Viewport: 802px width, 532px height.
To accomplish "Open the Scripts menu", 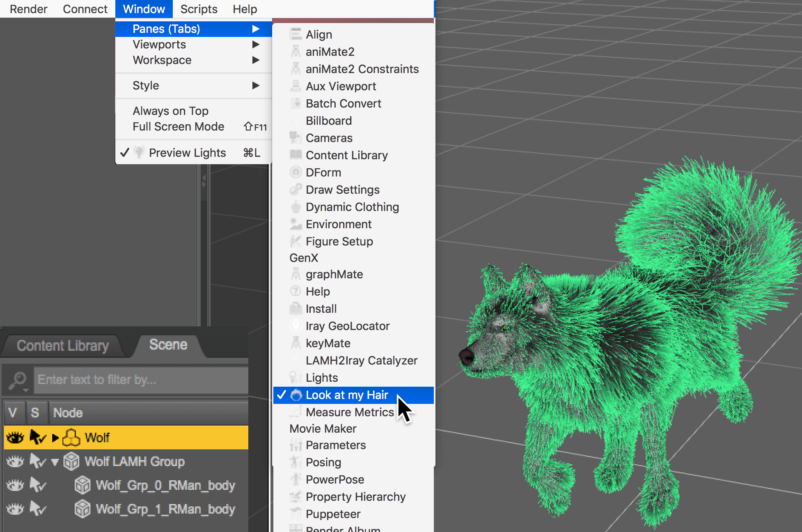I will pyautogui.click(x=199, y=9).
